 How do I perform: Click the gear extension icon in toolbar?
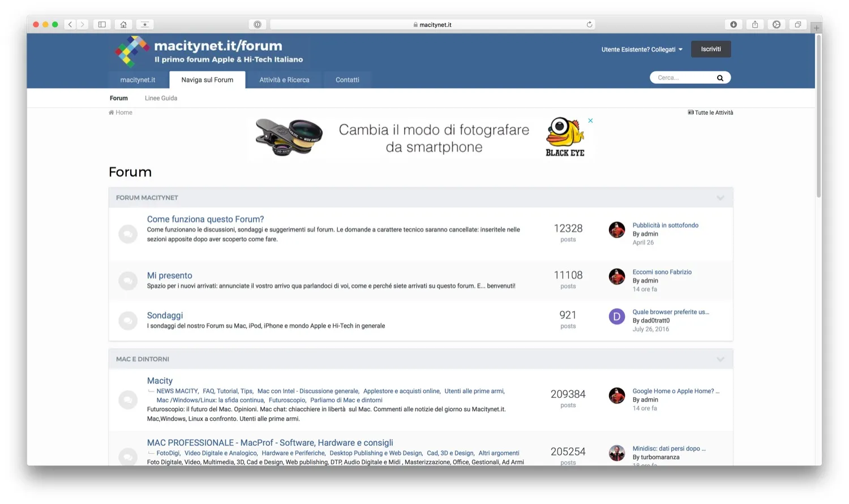click(777, 24)
